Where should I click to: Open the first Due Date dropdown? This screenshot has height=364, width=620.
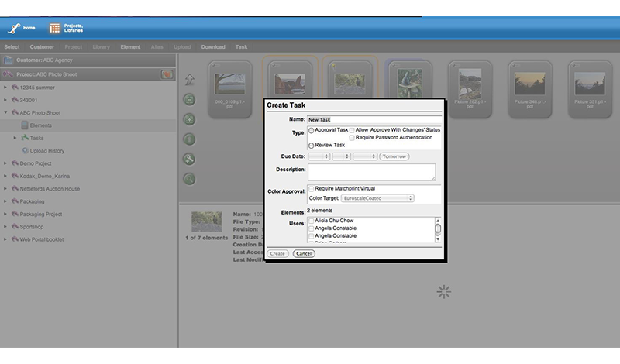tap(319, 156)
